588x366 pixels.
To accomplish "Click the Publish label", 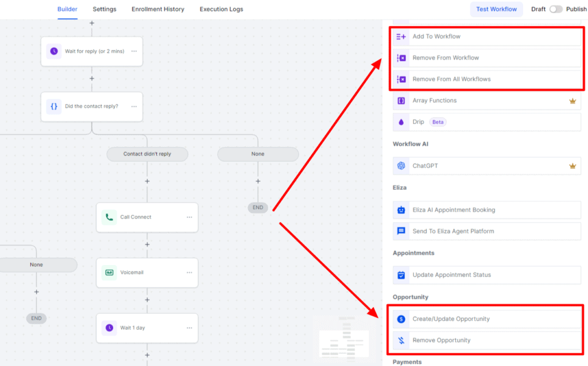I will 577,9.
